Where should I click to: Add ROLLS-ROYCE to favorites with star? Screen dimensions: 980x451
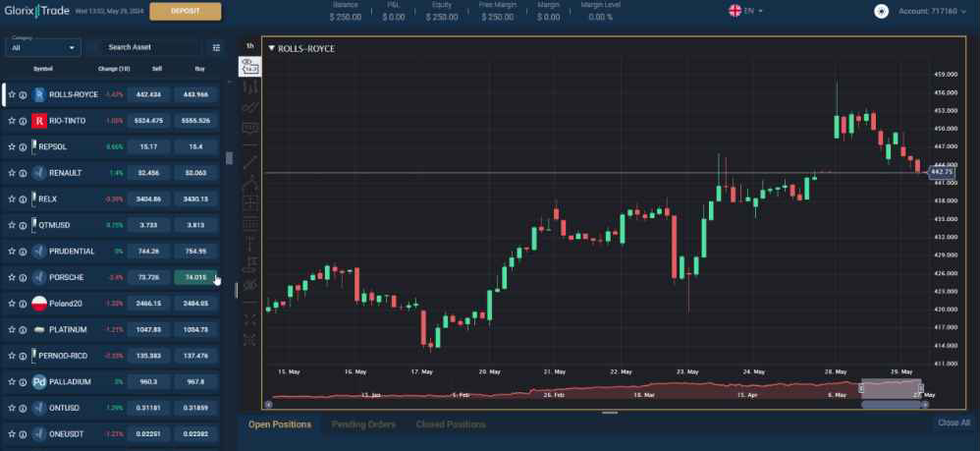[12, 95]
